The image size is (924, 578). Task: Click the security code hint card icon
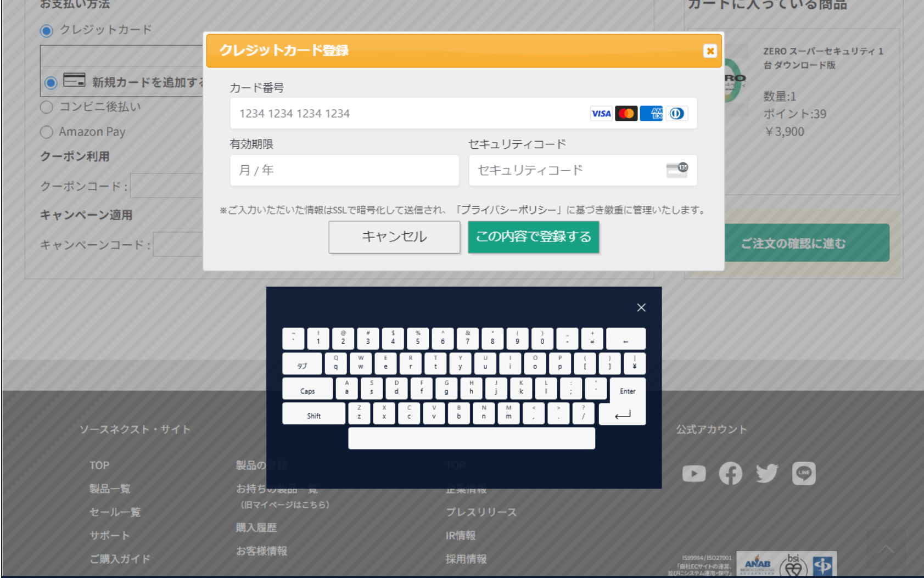click(x=677, y=170)
